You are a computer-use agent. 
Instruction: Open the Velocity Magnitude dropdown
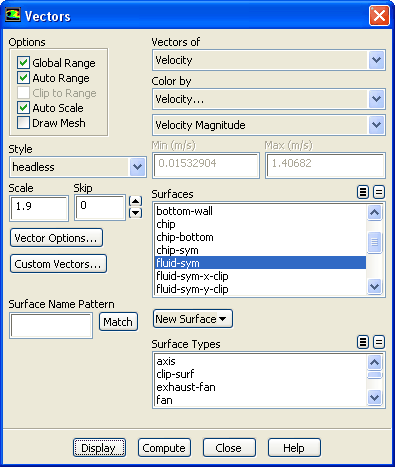pyautogui.click(x=377, y=125)
